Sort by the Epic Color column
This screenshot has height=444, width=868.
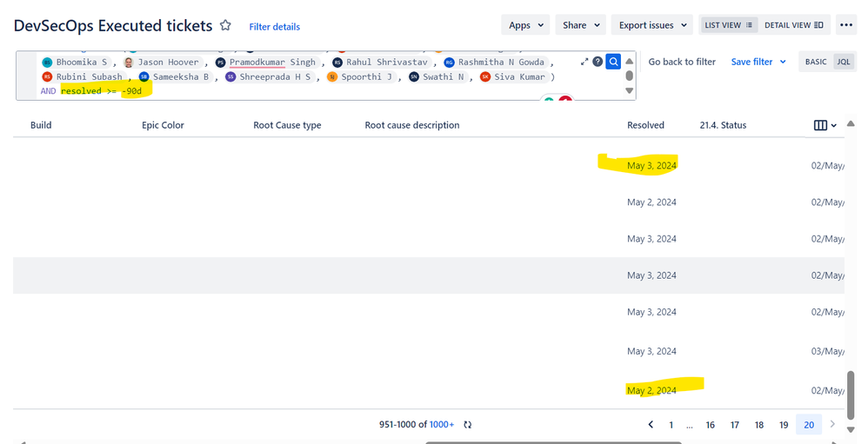coord(163,125)
